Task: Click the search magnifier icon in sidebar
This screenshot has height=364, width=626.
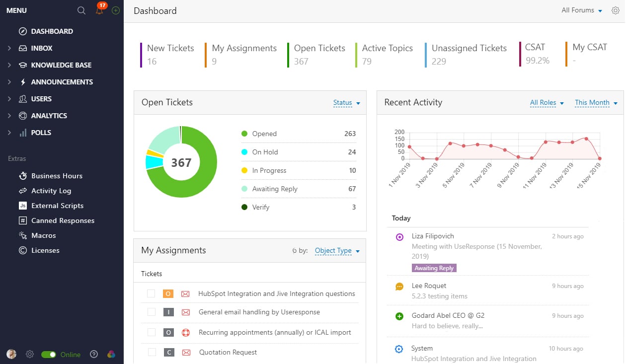Action: click(x=81, y=10)
